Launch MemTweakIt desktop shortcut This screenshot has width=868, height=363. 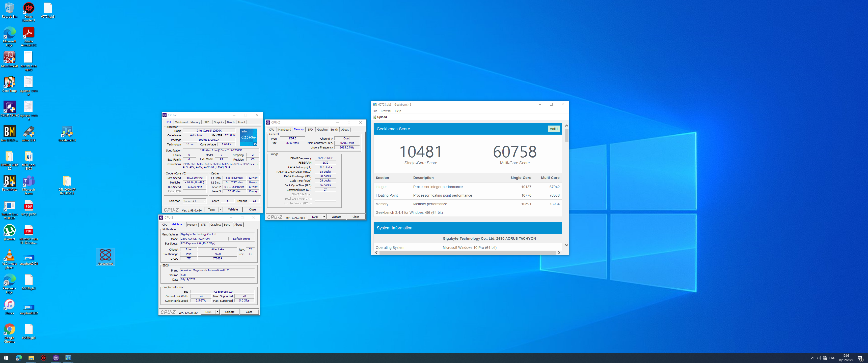point(9,59)
